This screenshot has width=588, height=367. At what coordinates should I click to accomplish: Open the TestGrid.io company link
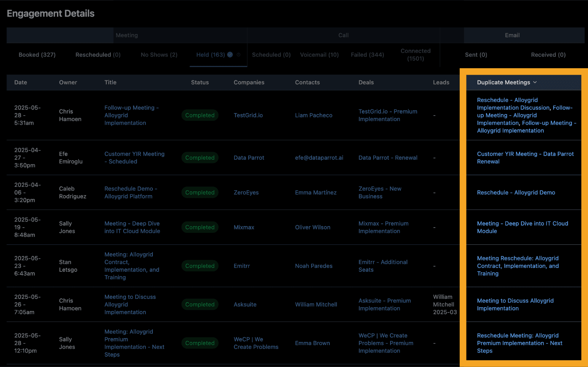(248, 115)
